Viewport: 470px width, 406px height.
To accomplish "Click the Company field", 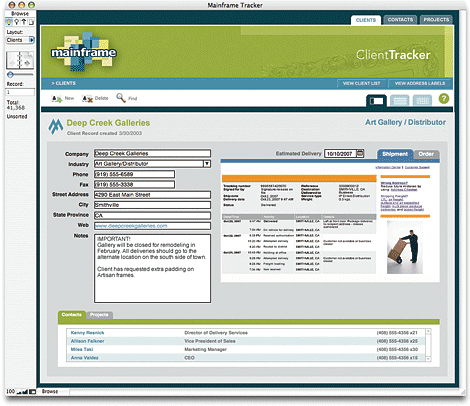I will pos(152,153).
